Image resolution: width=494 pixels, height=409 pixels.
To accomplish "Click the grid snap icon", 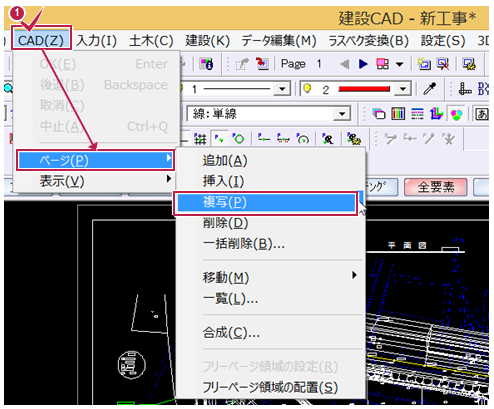I will pos(200,139).
